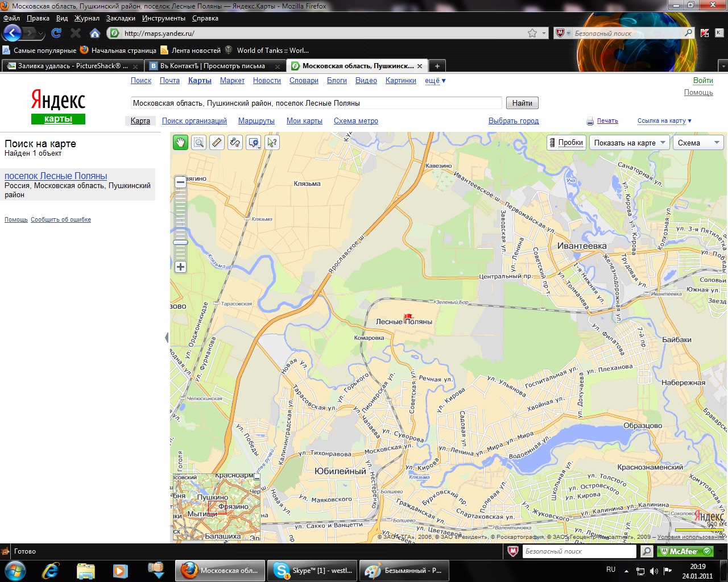Image resolution: width=728 pixels, height=582 pixels.
Task: Click the magnifier in the McAfee bottom bar
Action: click(647, 551)
